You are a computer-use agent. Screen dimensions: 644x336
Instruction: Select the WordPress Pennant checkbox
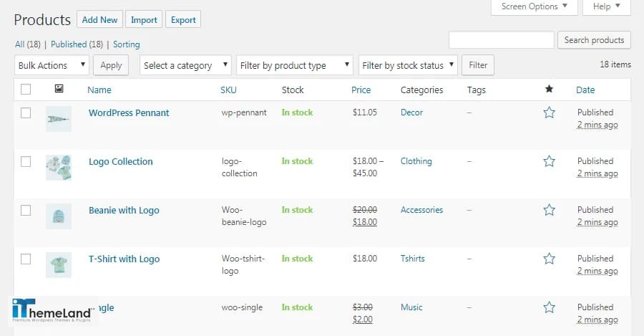[x=26, y=112]
